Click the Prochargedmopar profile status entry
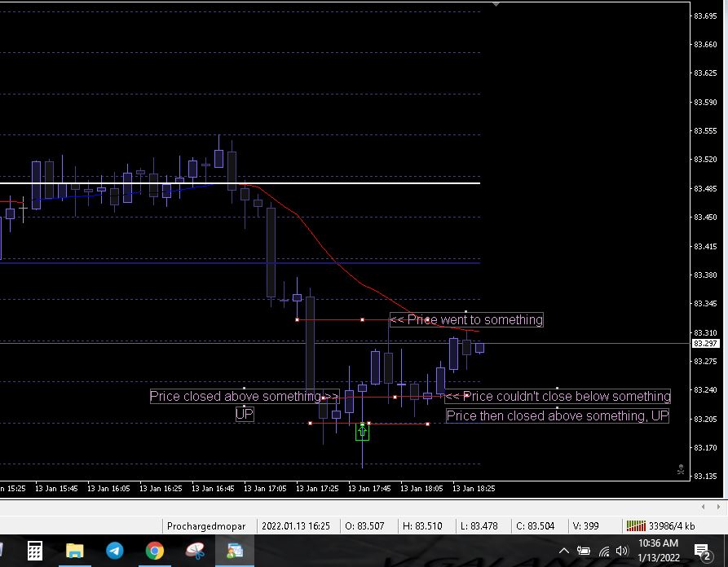Viewport: 728px width, 567px height. [206, 525]
